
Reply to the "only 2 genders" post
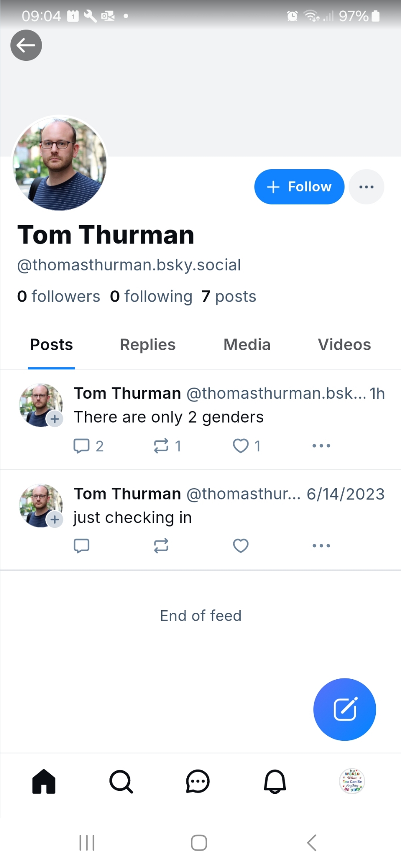pos(82,446)
